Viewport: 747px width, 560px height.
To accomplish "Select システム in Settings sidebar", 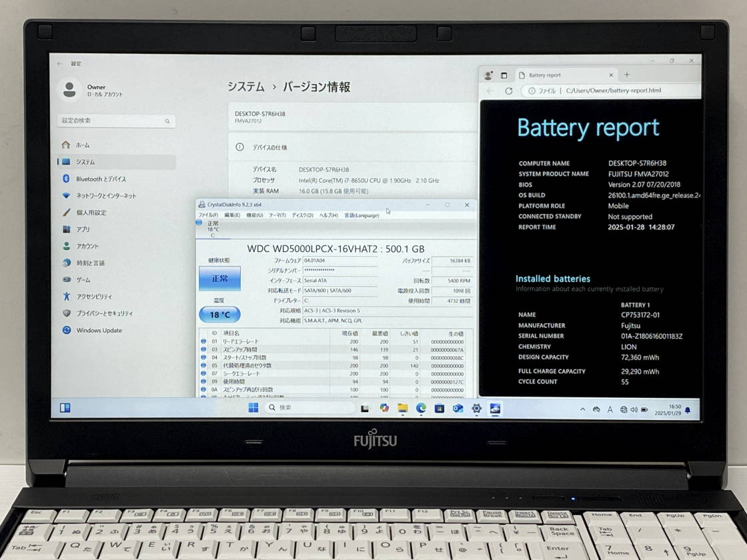I will tap(116, 162).
